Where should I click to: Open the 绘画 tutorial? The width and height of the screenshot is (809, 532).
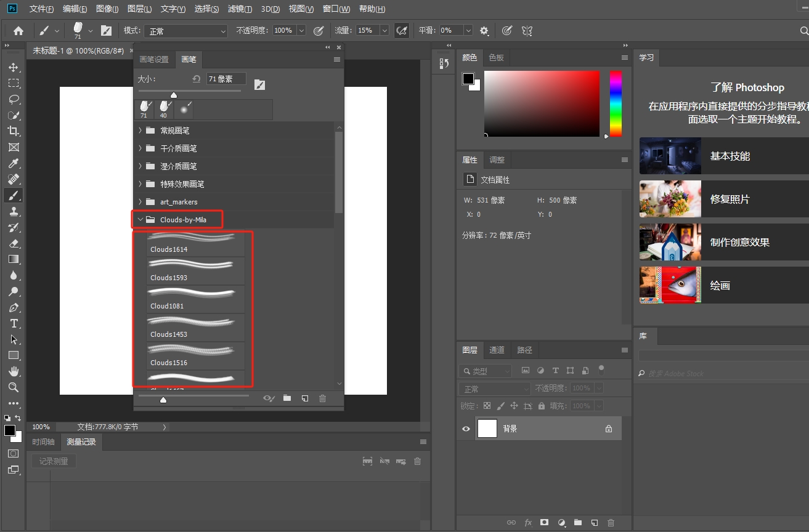click(724, 285)
